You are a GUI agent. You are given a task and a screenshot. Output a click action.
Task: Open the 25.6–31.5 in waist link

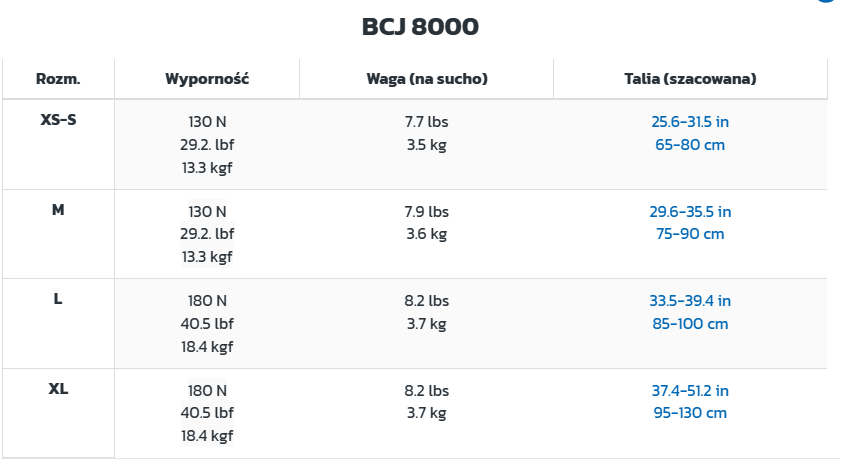(690, 122)
